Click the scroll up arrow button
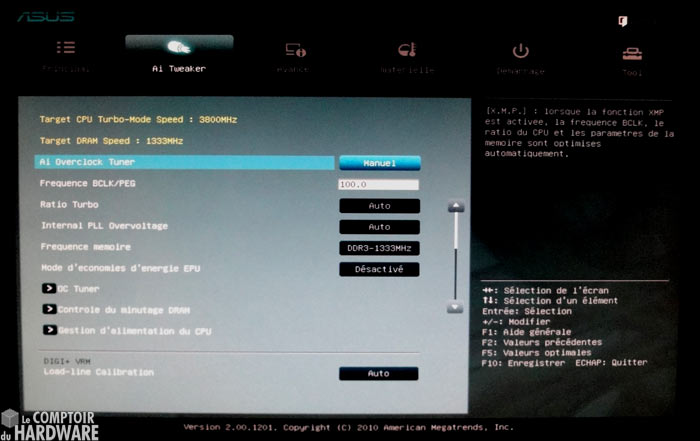 click(455, 207)
